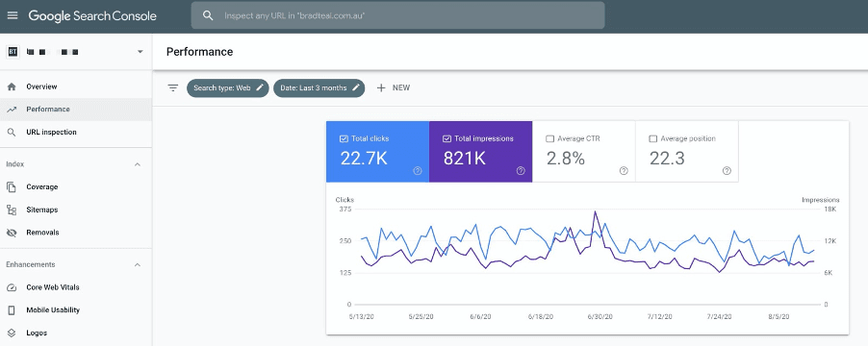Click the Total clicks help icon

coord(418,171)
